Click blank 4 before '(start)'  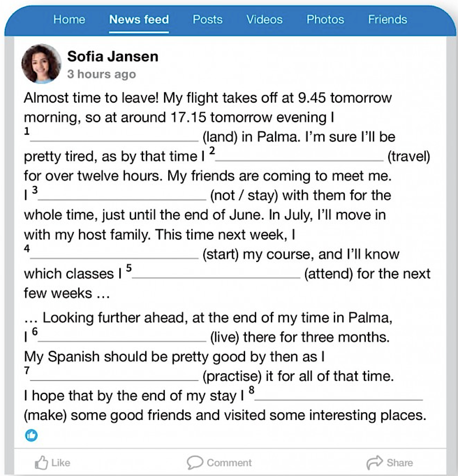click(114, 254)
